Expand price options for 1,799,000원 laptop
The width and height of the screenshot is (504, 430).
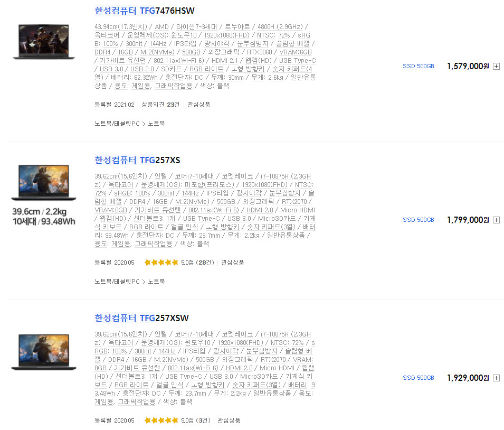[x=496, y=220]
